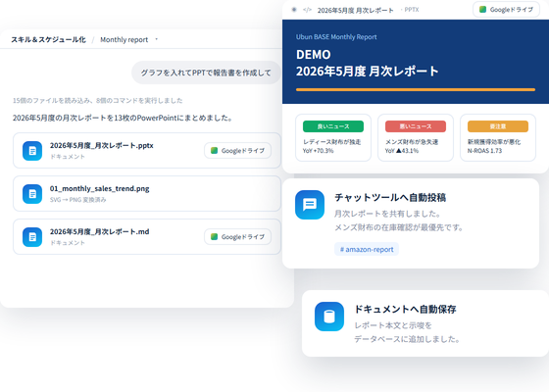Open the スキル＆スケジュール化 breadcrumb
This screenshot has height=392, width=549.
tap(48, 39)
